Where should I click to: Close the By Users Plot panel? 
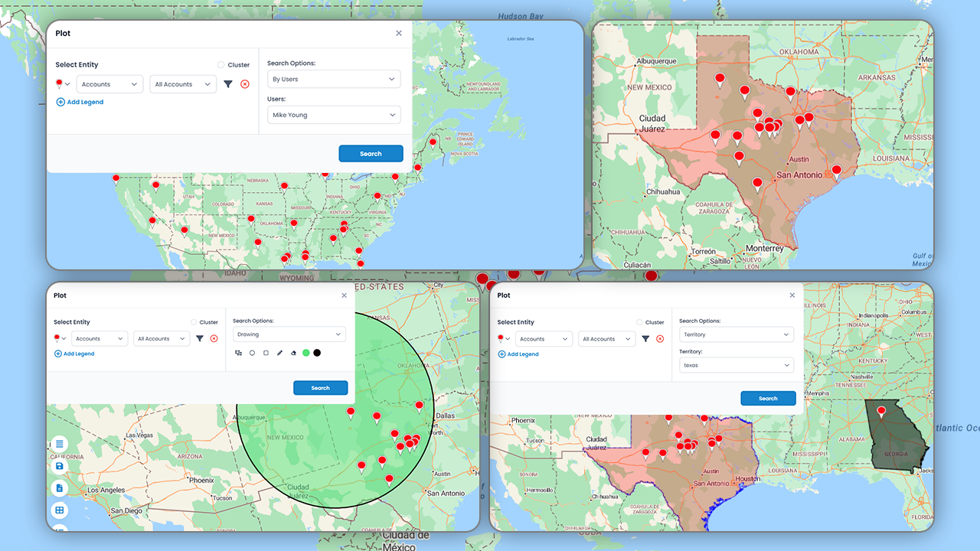click(399, 34)
